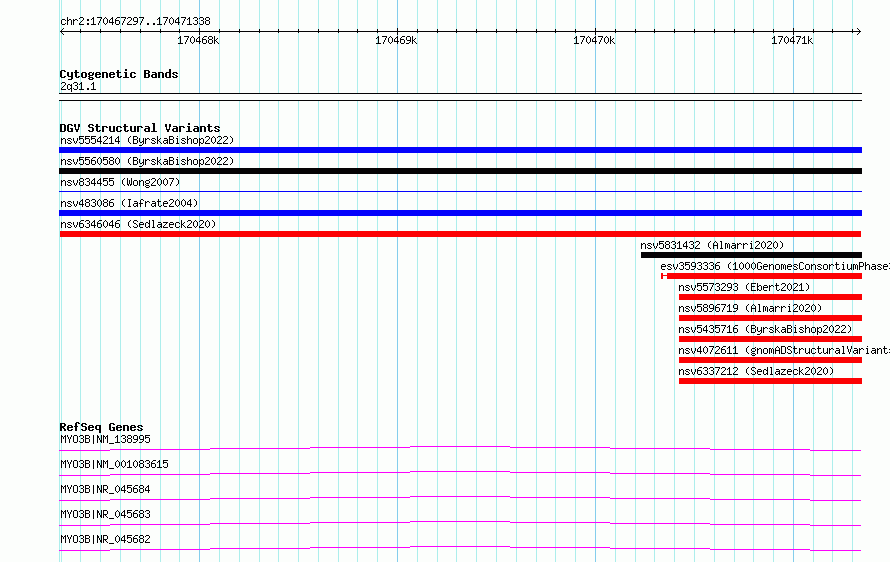Select the 2q31.1 band label
Image resolution: width=890 pixels, height=562 pixels.
coord(78,86)
